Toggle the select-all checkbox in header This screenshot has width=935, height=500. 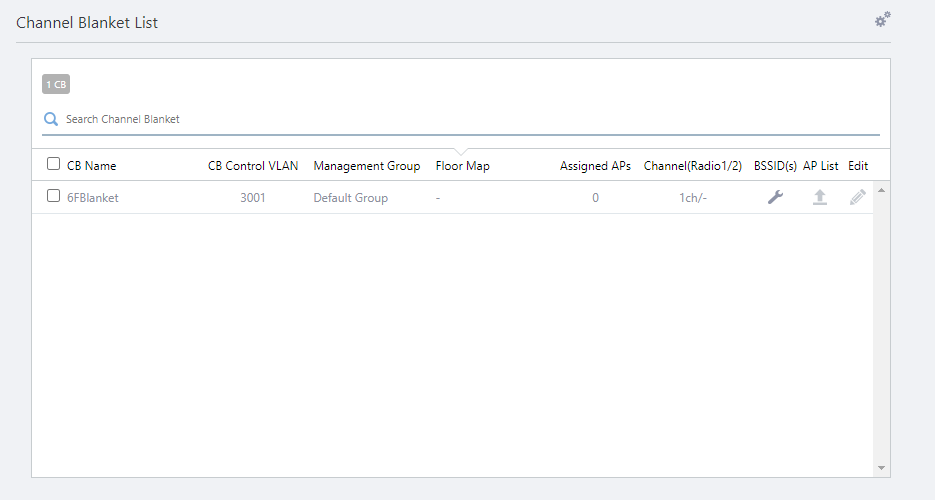(x=54, y=165)
